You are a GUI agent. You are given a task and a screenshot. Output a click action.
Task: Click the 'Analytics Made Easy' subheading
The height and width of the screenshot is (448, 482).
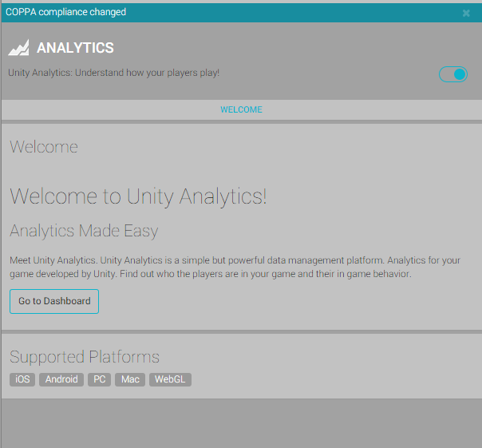tap(84, 231)
